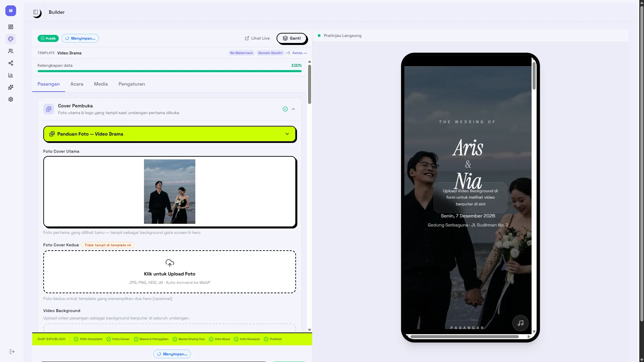Open the guests people icon in sidebar
The image size is (644, 362).
(11, 51)
